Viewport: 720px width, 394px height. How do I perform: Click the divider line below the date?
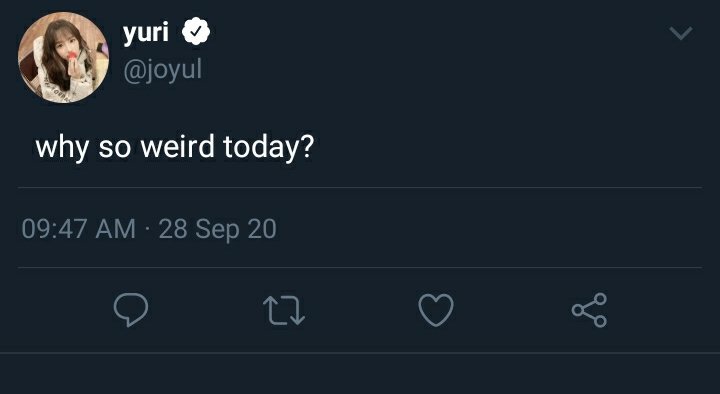point(360,267)
